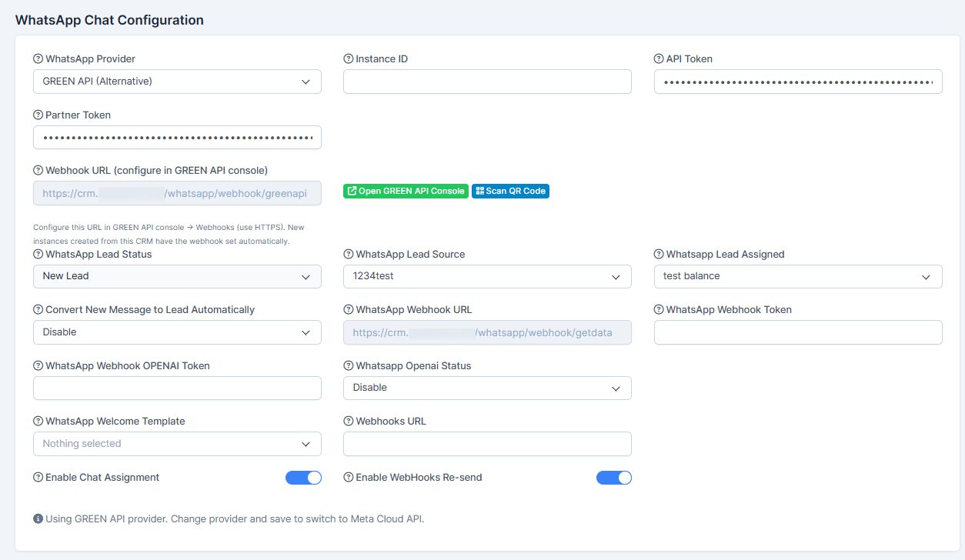The width and height of the screenshot is (965, 560).
Task: Click help icon beside WhatsApp Provider label
Action: [38, 59]
